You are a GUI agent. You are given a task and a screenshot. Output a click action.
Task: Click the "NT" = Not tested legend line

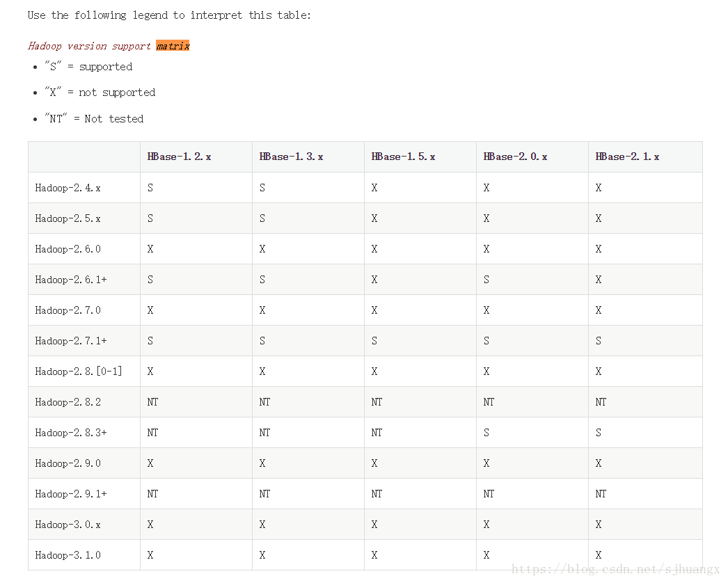[94, 119]
